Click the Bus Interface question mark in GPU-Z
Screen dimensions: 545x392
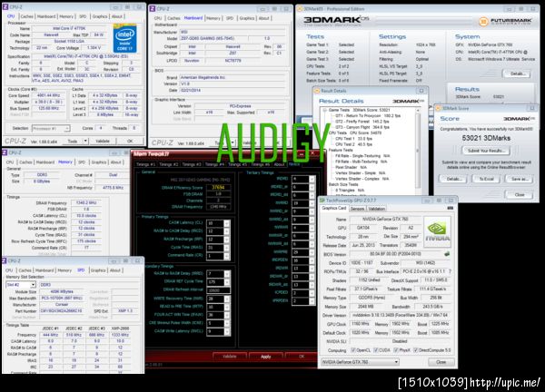[x=450, y=271]
